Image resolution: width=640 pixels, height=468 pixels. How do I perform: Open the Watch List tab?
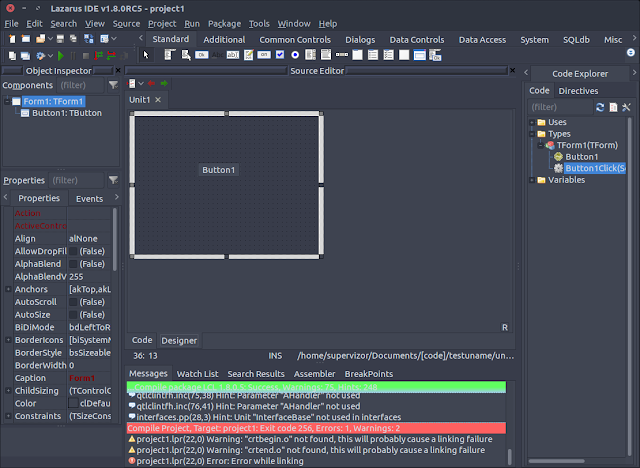tap(198, 374)
